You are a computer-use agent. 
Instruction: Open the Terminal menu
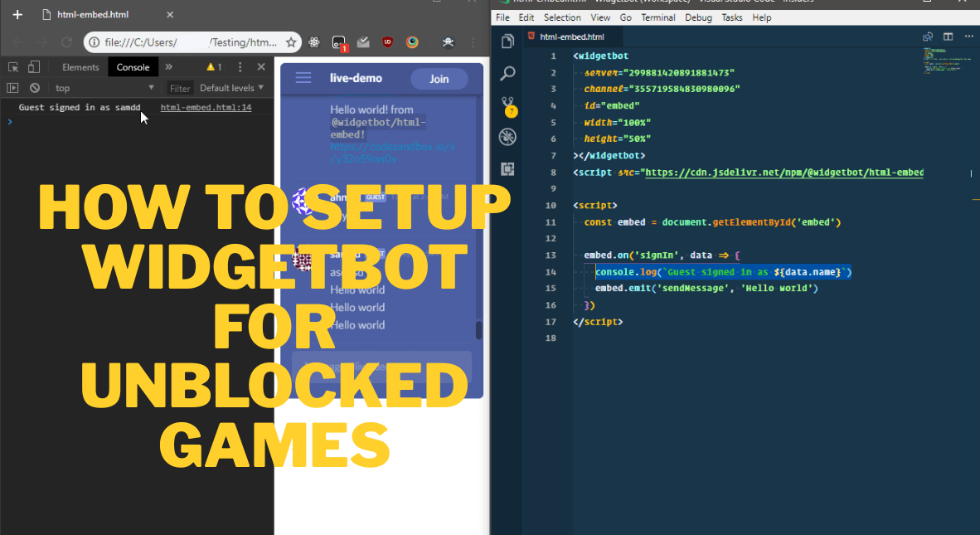pyautogui.click(x=658, y=17)
